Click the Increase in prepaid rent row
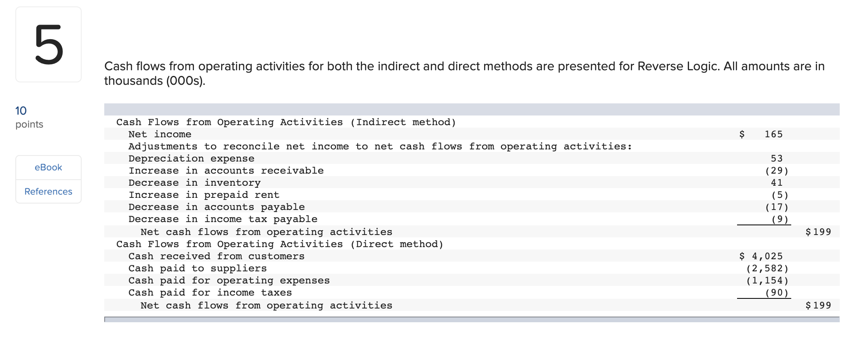This screenshot has width=868, height=340. 204,195
